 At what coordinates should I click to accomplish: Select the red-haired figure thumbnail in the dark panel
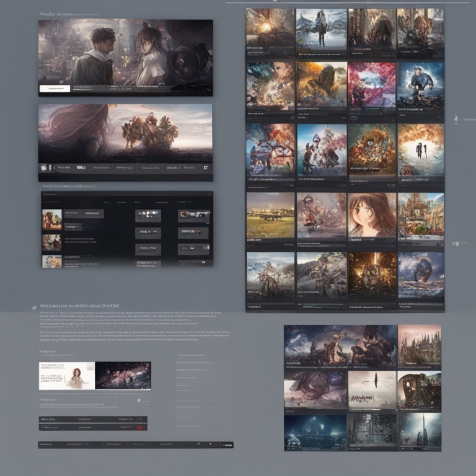coord(52,219)
